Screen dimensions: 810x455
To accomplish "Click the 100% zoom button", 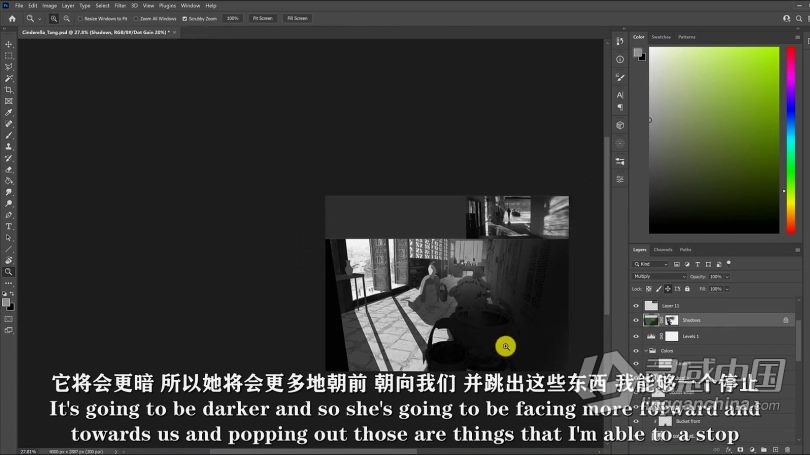I will (x=233, y=19).
